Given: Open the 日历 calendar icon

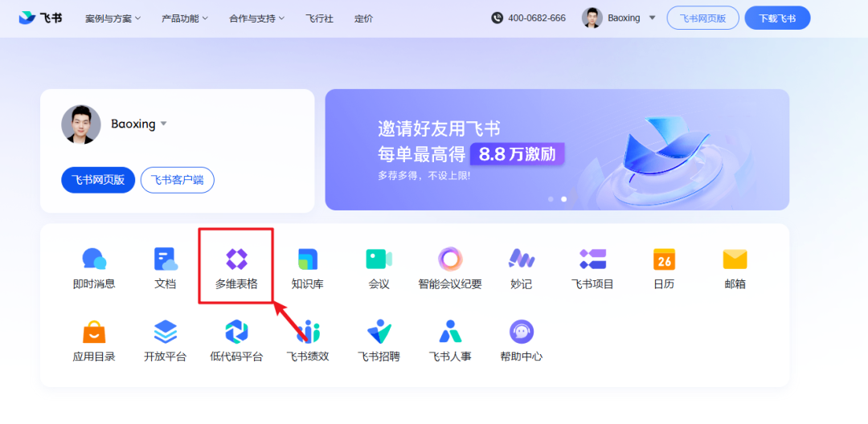Looking at the screenshot, I should (664, 259).
